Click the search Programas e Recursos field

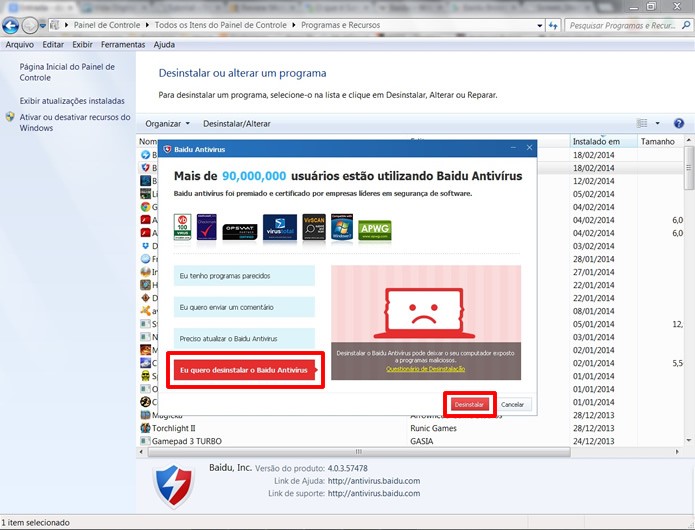click(629, 26)
